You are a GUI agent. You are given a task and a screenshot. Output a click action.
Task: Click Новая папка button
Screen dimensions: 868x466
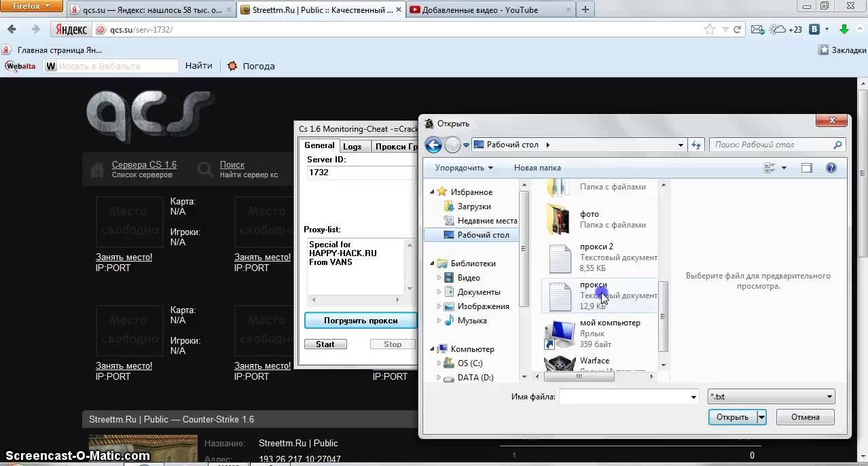tap(537, 168)
